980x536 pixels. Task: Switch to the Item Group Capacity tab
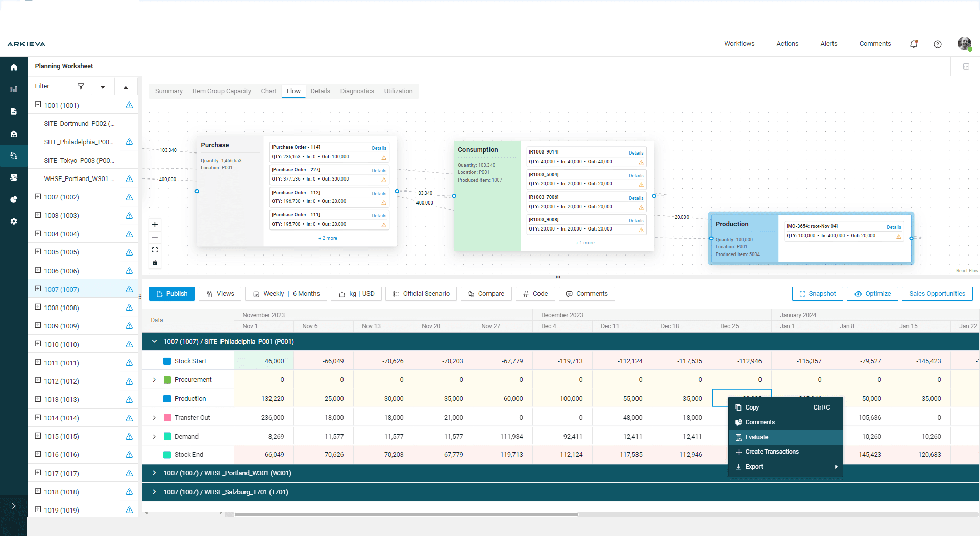pyautogui.click(x=222, y=91)
